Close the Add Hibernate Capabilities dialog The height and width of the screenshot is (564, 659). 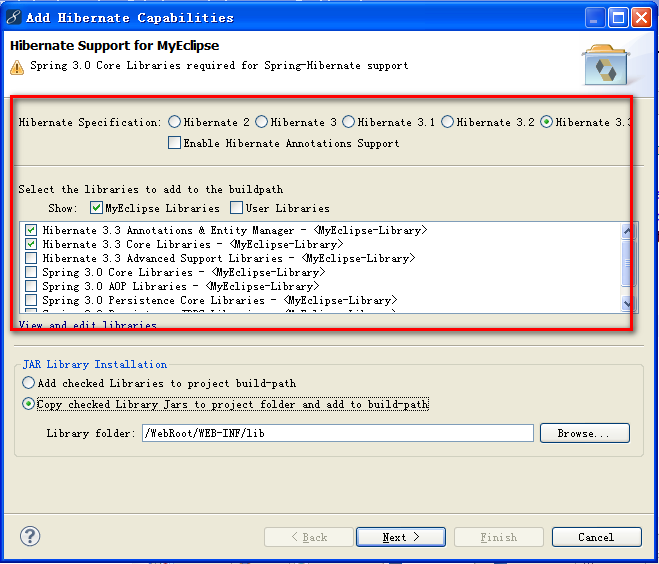coord(642,18)
